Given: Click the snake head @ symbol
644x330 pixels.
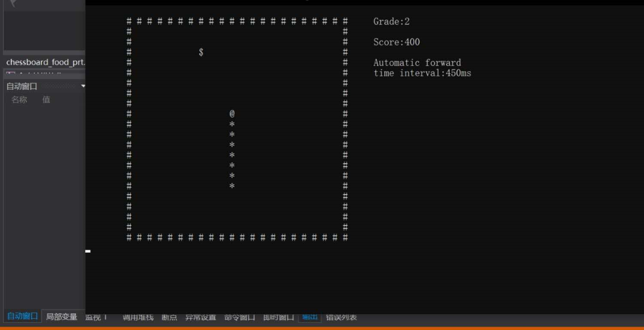Looking at the screenshot, I should tap(232, 113).
